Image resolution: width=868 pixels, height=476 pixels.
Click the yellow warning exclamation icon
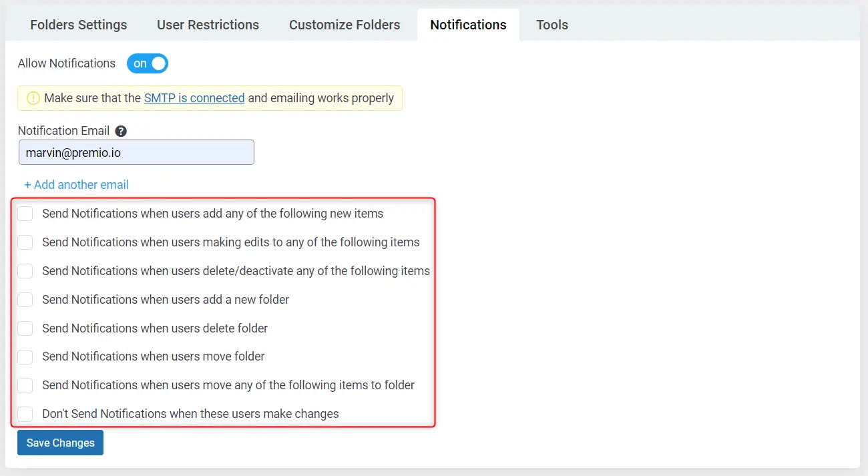point(33,98)
